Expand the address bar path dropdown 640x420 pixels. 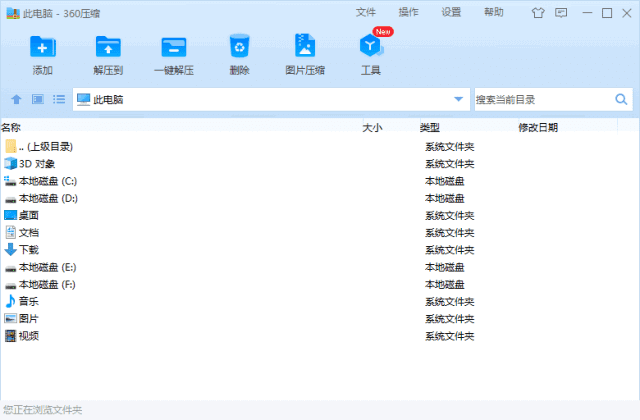point(459,99)
